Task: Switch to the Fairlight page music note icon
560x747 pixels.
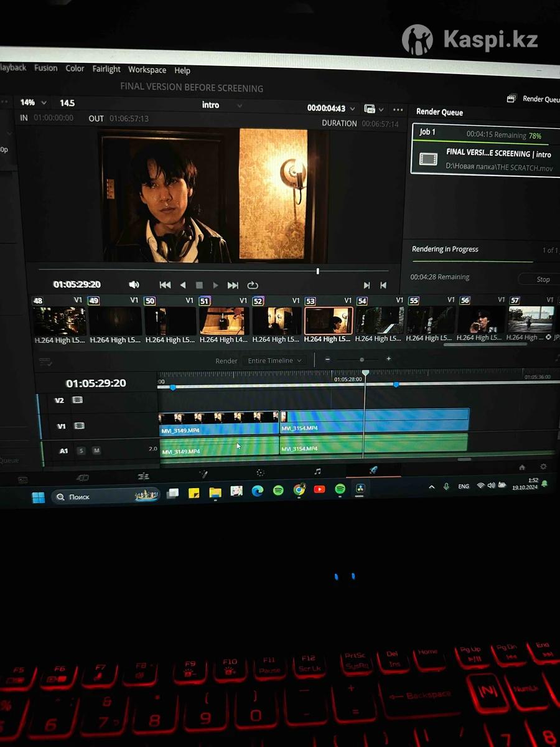Action: pyautogui.click(x=317, y=472)
